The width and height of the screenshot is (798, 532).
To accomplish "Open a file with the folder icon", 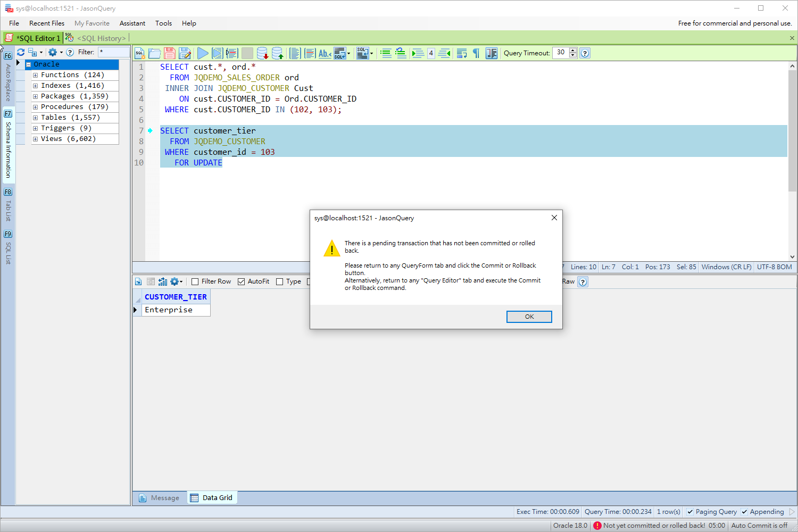I will 155,53.
